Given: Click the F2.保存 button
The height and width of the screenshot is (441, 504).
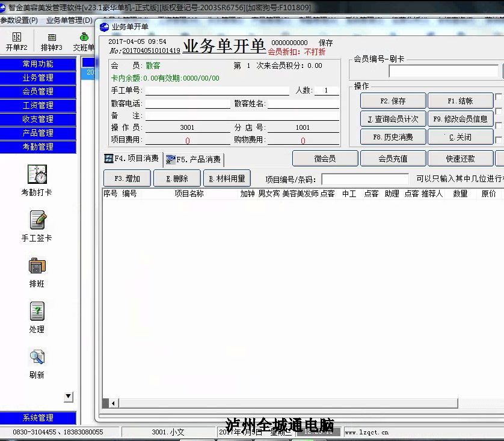Looking at the screenshot, I should (393, 101).
